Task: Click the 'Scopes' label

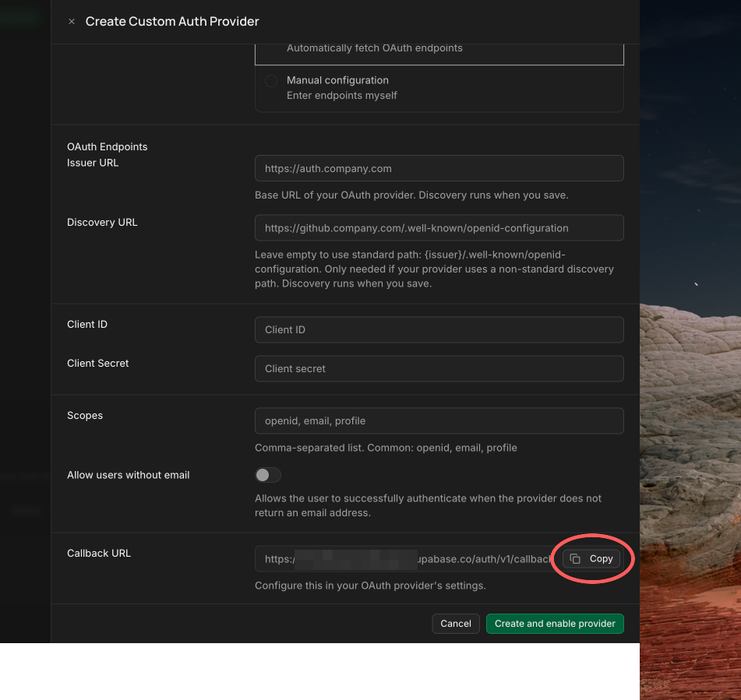Action: click(x=85, y=415)
